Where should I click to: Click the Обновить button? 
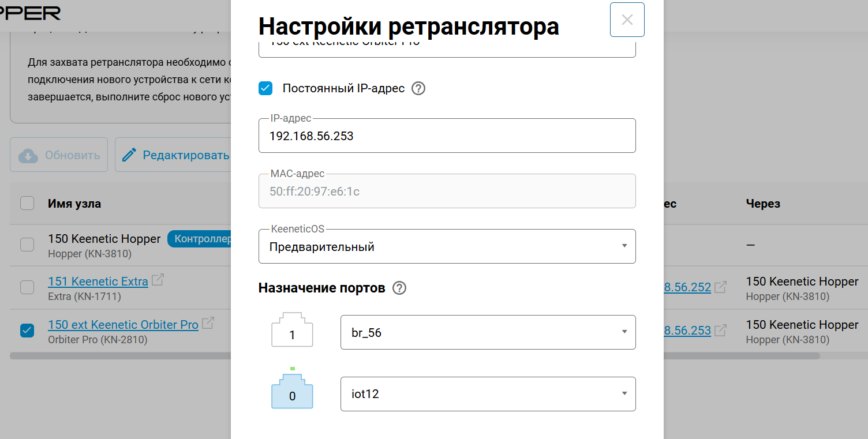59,155
